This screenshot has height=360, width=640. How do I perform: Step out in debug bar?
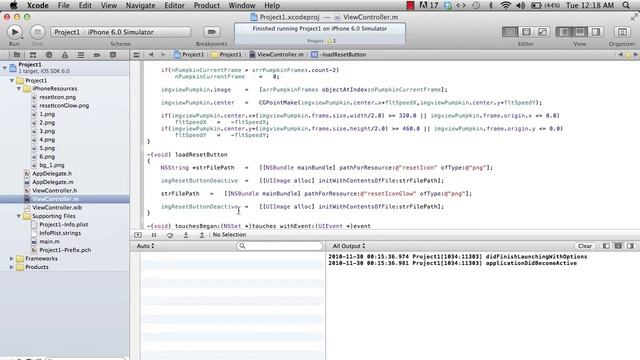coord(202,235)
